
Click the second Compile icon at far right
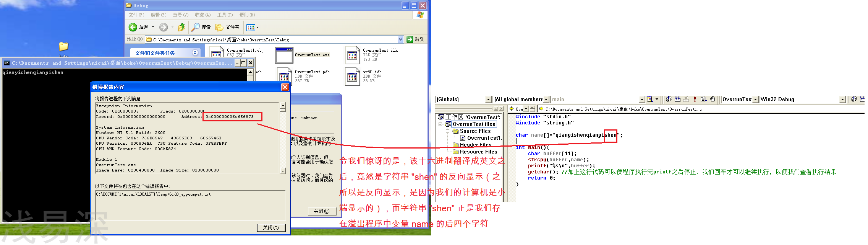(x=854, y=99)
